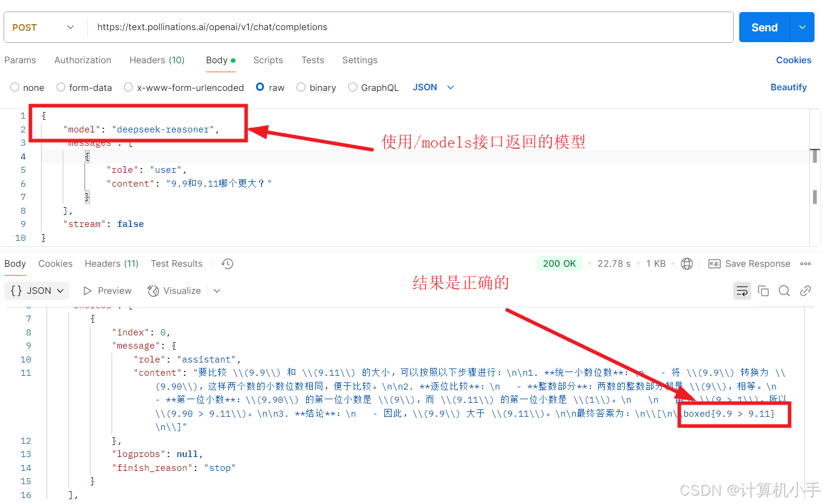823x504 pixels.
Task: Click the user content question line
Action: click(x=189, y=184)
